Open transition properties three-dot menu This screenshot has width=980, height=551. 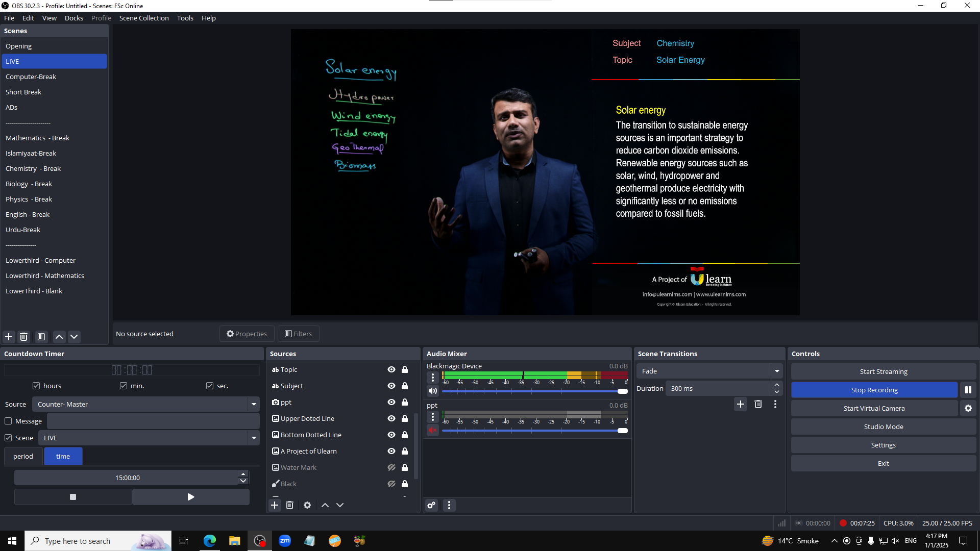[775, 404]
